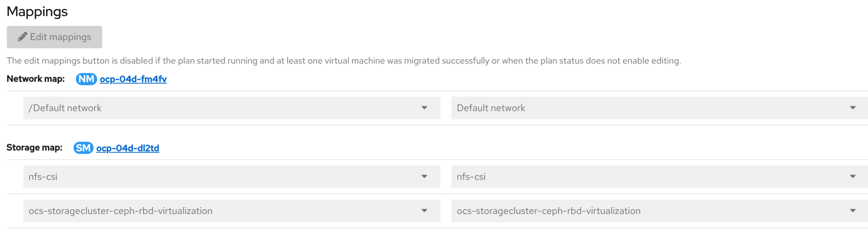Click caret arrow of source /Default network

pyautogui.click(x=424, y=108)
